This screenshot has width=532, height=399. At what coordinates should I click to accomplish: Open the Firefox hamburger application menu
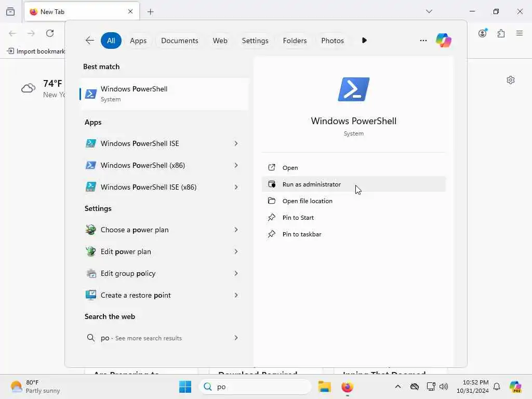coord(520,33)
